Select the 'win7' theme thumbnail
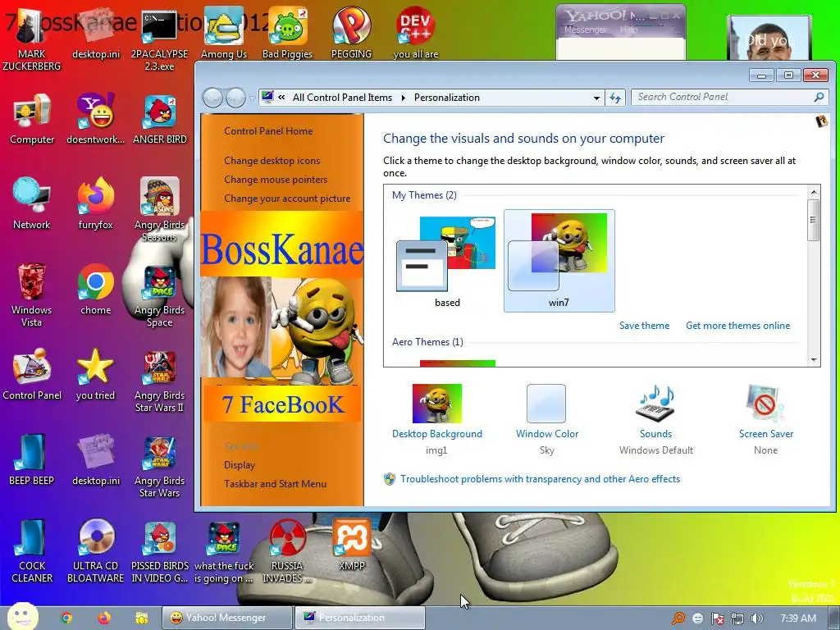 point(559,261)
